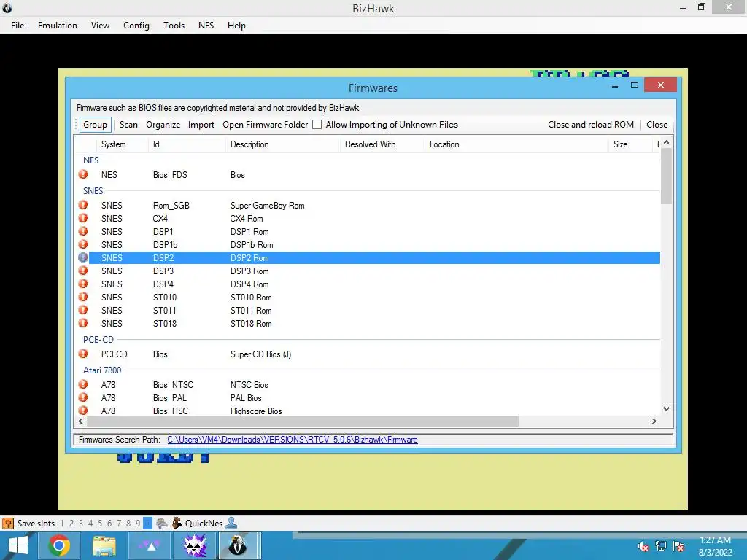The width and height of the screenshot is (747, 560).
Task: Click the user icon after the QuickNes label
Action: [x=231, y=523]
